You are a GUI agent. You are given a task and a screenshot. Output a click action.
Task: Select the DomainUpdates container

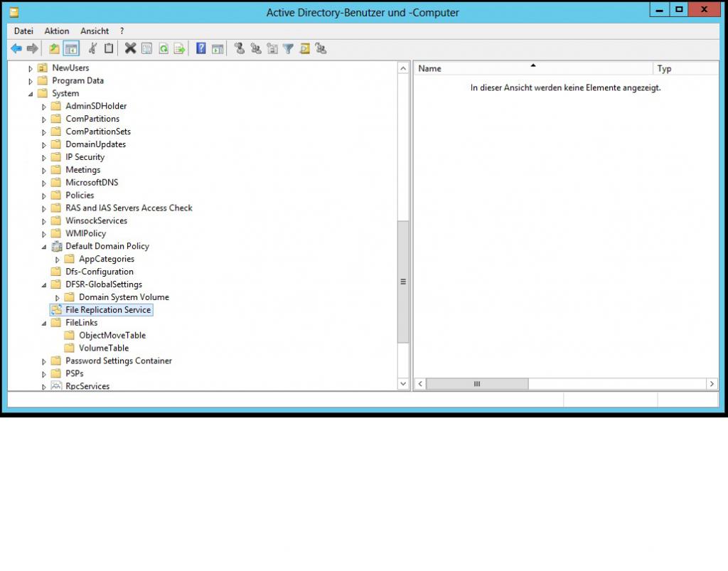96,144
